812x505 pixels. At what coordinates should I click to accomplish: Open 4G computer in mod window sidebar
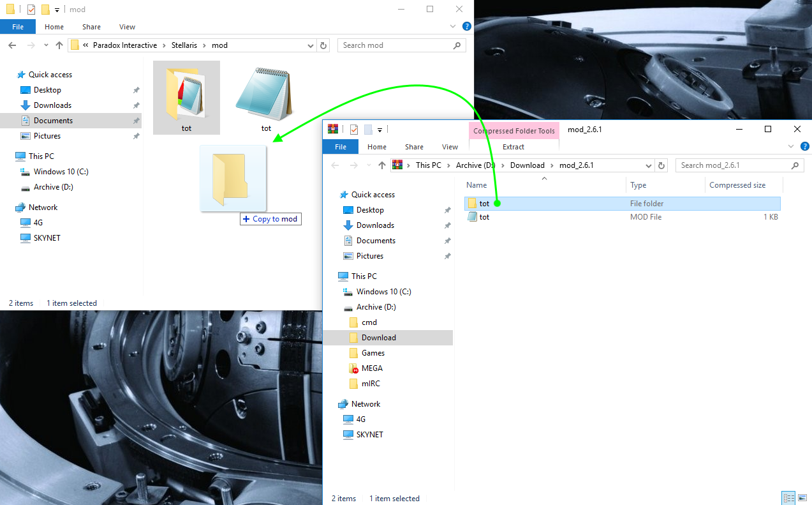[38, 223]
